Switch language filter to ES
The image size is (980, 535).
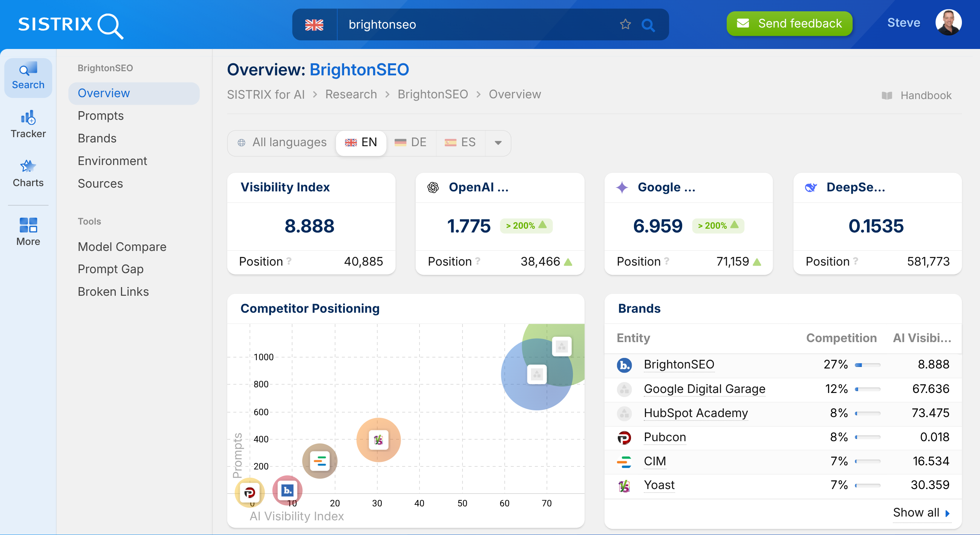pyautogui.click(x=460, y=142)
